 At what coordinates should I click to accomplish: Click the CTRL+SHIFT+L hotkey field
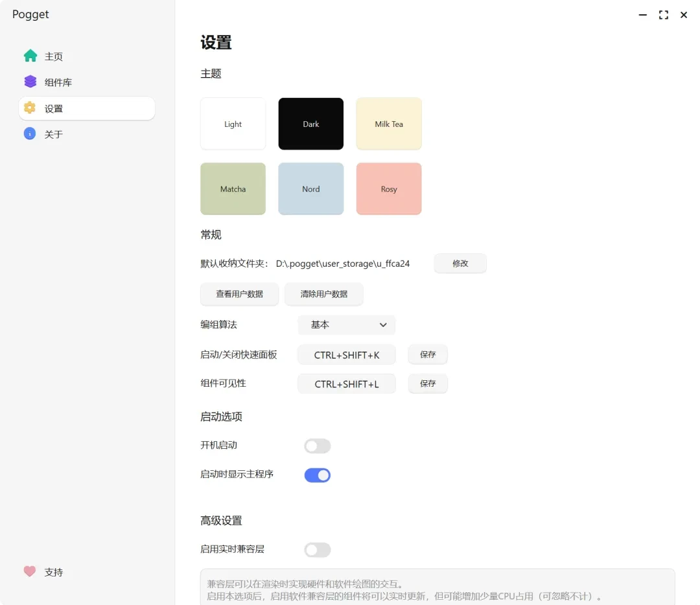click(346, 384)
